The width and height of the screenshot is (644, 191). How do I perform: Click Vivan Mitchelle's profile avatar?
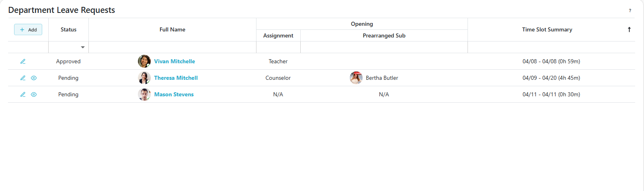[x=144, y=61]
